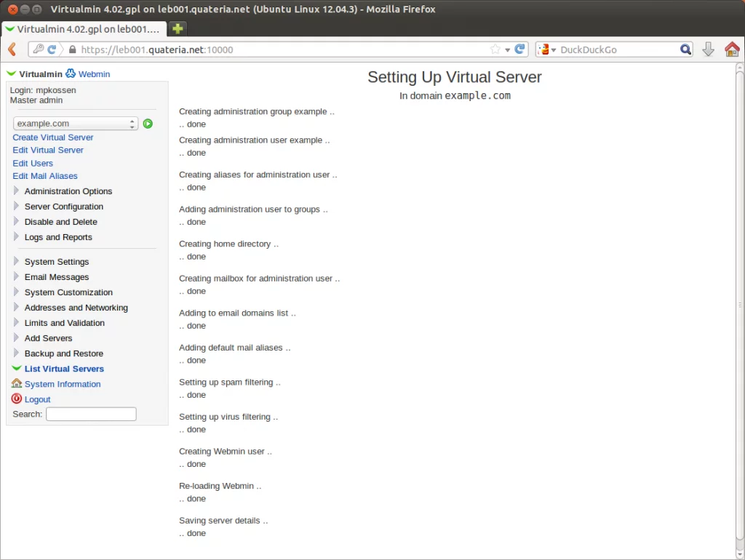The image size is (745, 560).
Task: Expand Server Configuration section
Action: click(64, 207)
